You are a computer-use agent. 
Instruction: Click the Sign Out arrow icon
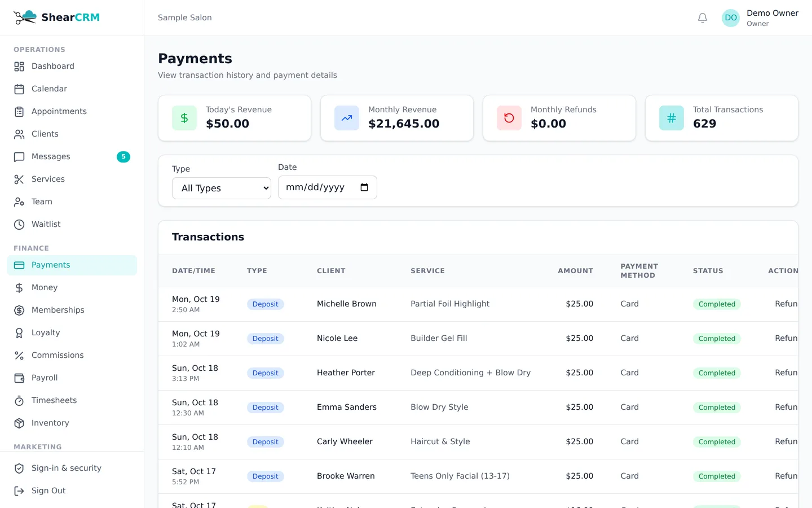pyautogui.click(x=19, y=491)
